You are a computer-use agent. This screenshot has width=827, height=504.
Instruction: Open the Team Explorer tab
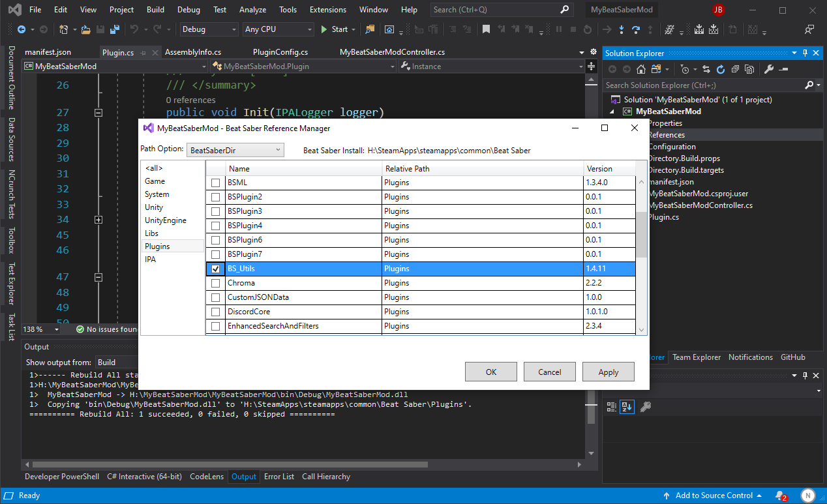click(697, 357)
